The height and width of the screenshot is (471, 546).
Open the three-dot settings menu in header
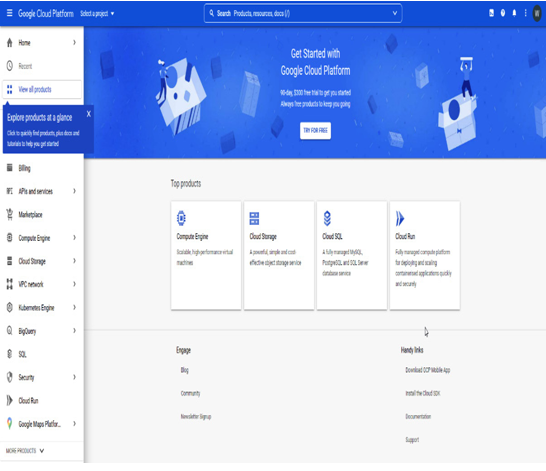tap(525, 13)
